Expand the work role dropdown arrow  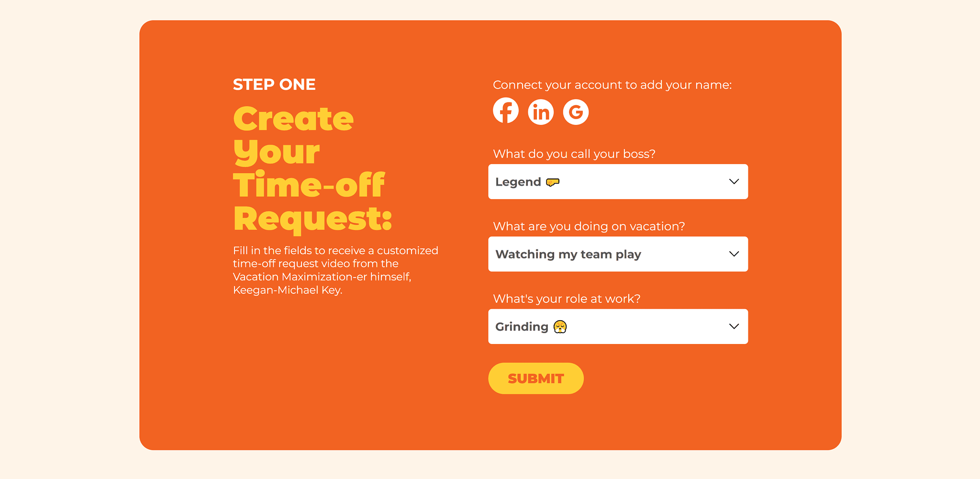tap(734, 326)
